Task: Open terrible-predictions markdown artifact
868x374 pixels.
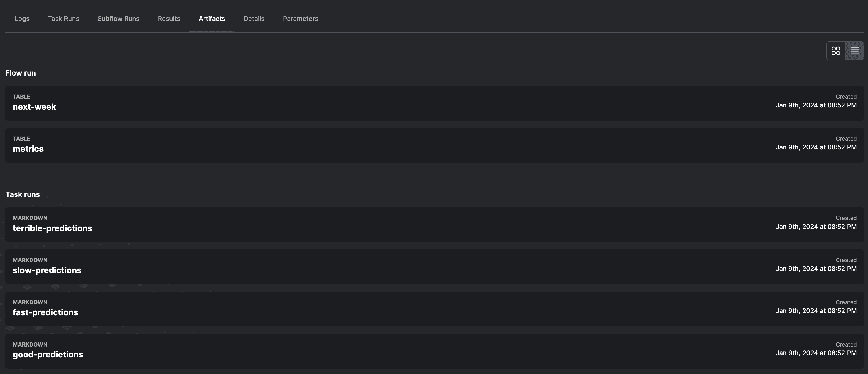Action: pos(52,228)
